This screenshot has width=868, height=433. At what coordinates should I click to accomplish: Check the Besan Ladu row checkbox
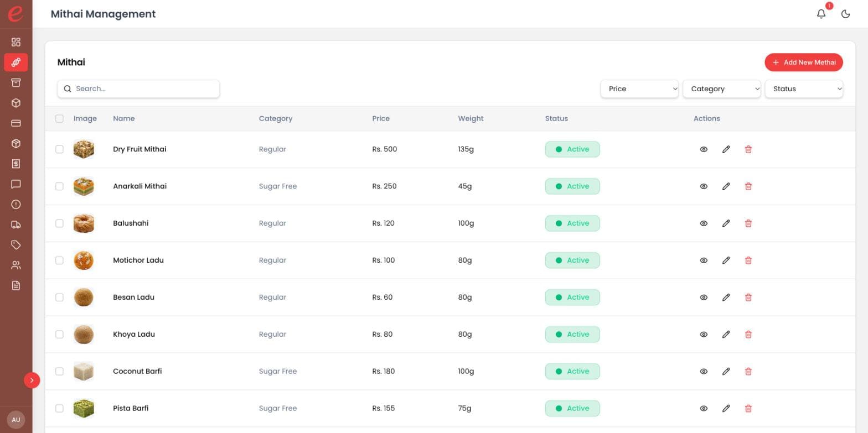pyautogui.click(x=59, y=298)
